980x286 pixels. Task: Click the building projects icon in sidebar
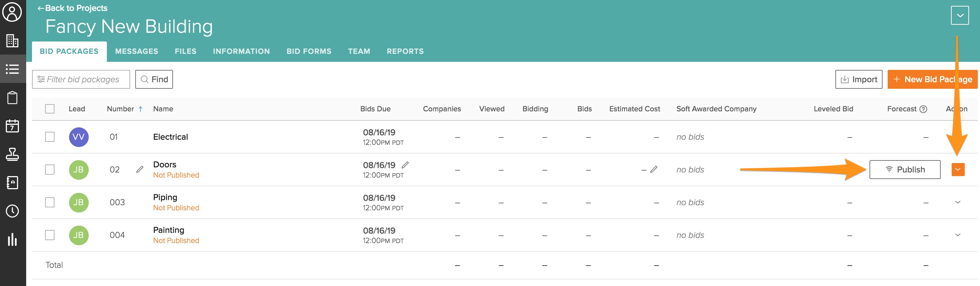click(x=12, y=40)
